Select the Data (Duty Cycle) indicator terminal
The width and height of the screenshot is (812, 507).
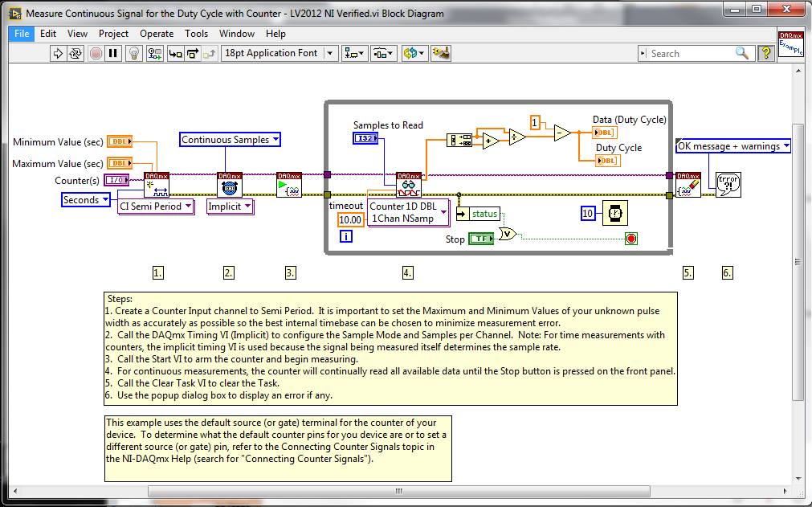pos(605,133)
